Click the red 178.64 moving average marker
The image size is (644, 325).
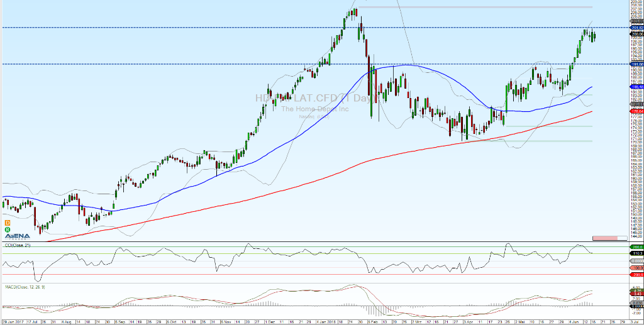coord(637,111)
